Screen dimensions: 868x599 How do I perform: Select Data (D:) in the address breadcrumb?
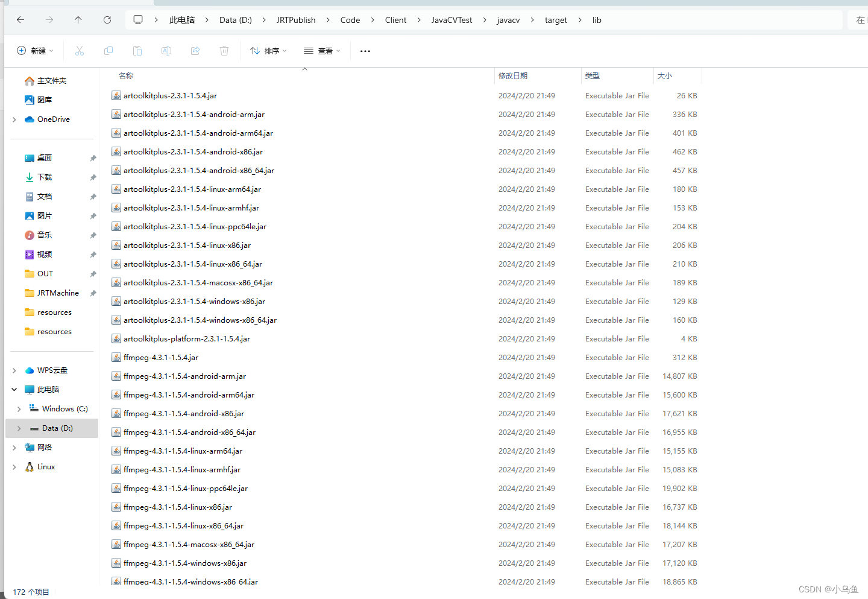pos(236,20)
